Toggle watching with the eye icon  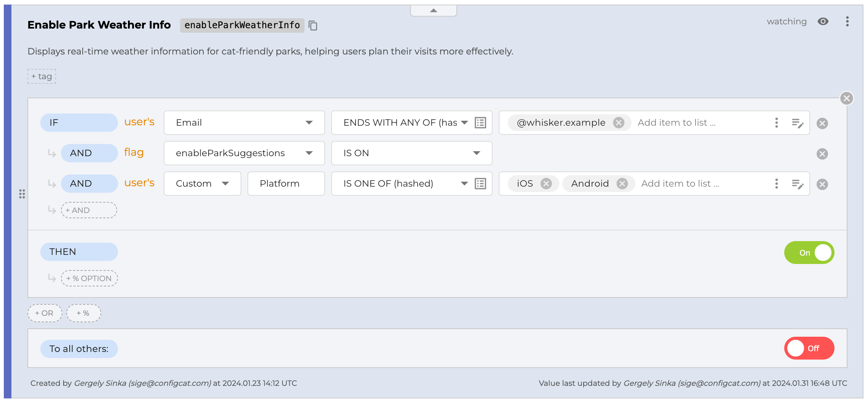pyautogui.click(x=823, y=22)
